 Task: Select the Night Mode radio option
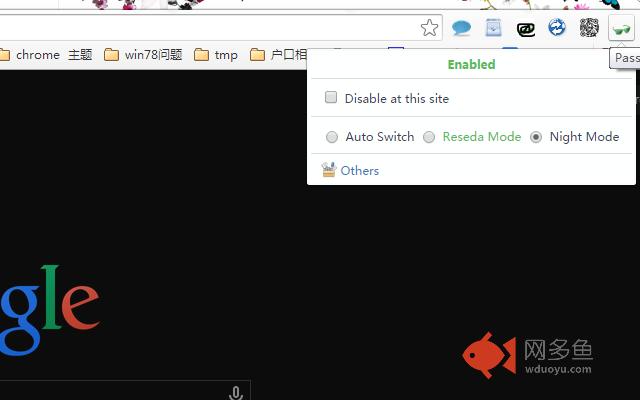click(x=536, y=137)
